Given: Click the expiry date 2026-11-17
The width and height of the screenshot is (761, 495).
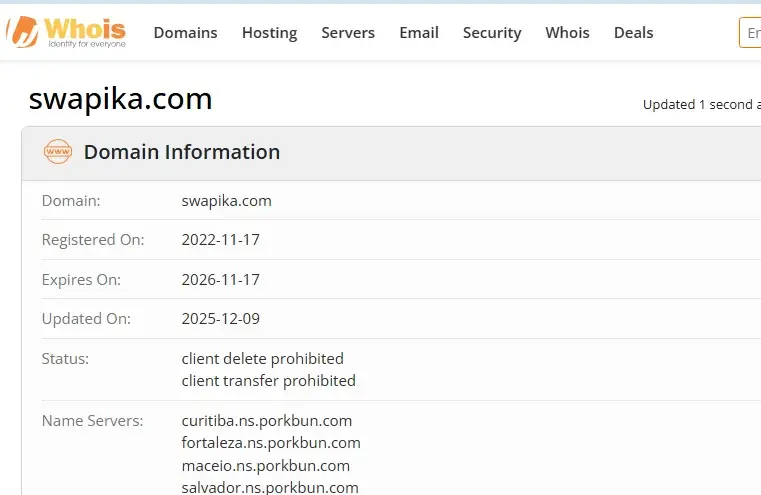Looking at the screenshot, I should pos(221,280).
